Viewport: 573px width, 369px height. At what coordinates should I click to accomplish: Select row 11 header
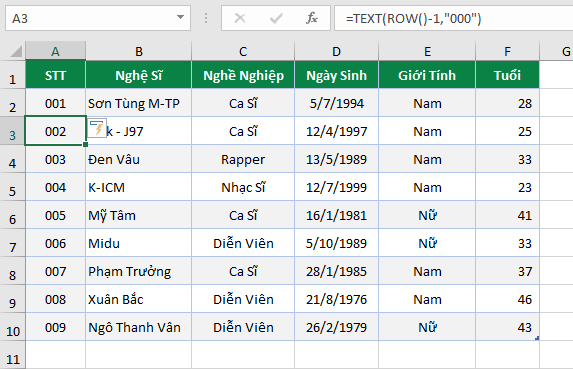13,355
